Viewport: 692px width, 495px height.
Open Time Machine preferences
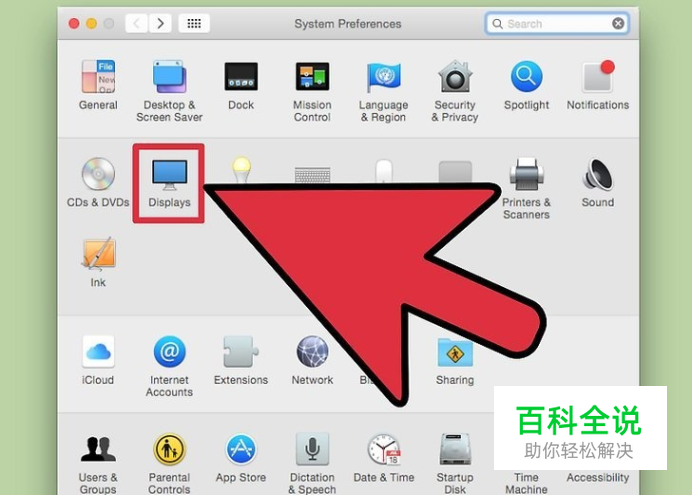[x=527, y=483]
